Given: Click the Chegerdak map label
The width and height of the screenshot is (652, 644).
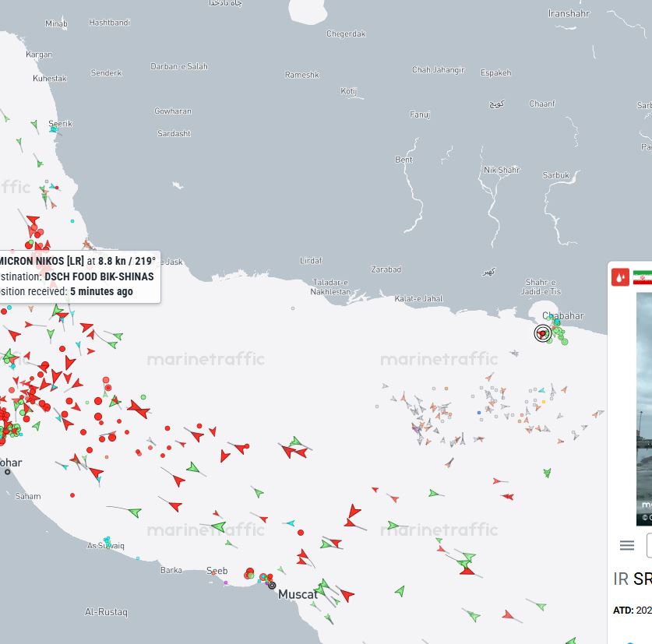Looking at the screenshot, I should (x=346, y=33).
